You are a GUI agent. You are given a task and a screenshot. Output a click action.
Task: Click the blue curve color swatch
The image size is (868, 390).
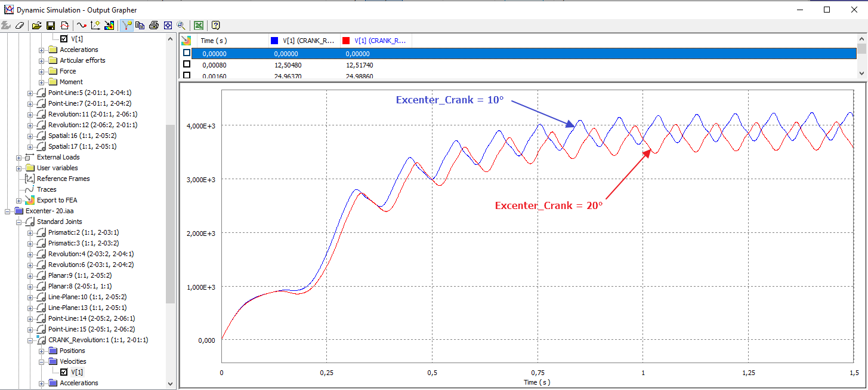[x=274, y=41]
